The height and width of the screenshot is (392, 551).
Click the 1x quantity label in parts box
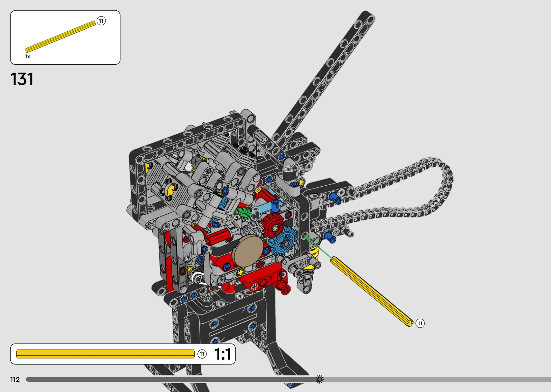click(27, 57)
